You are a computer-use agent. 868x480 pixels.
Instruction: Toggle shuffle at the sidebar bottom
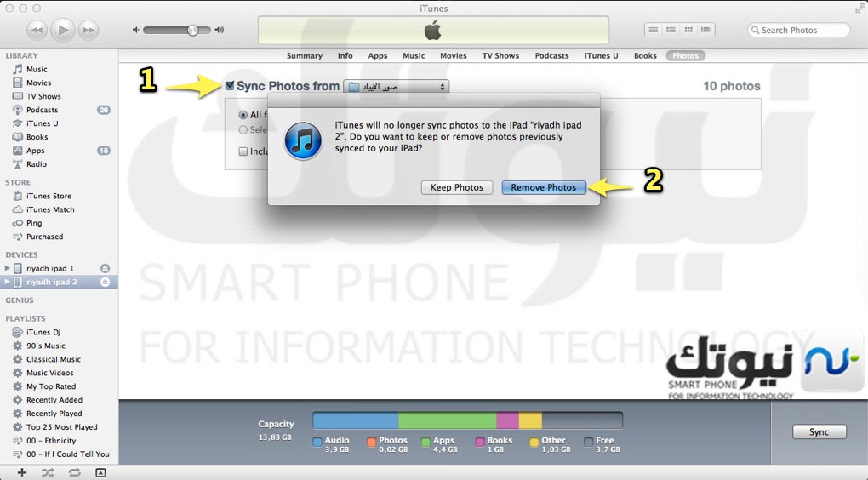pyautogui.click(x=48, y=473)
